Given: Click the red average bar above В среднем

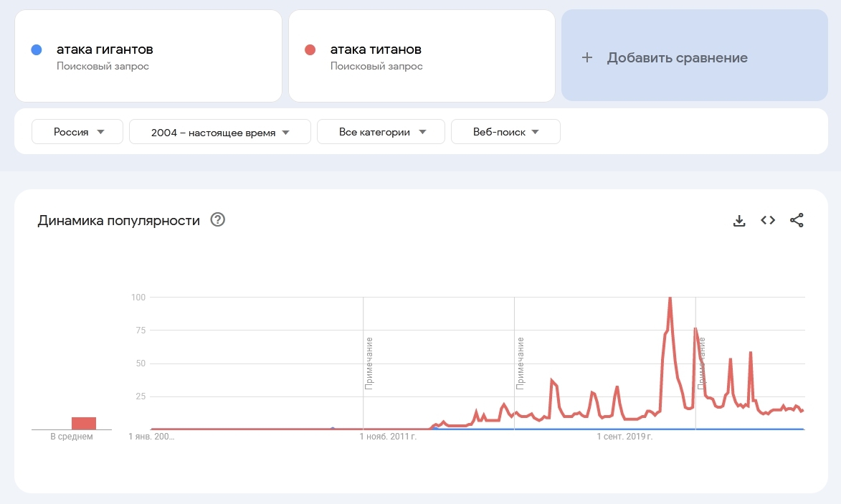Looking at the screenshot, I should pos(84,423).
